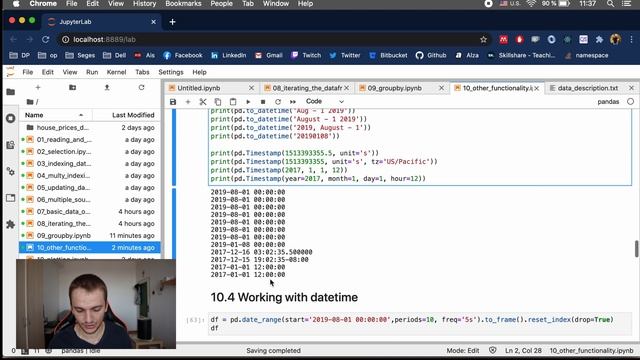Open 04_multy_indexi... notebook in file list
The image size is (640, 360).
(90, 176)
